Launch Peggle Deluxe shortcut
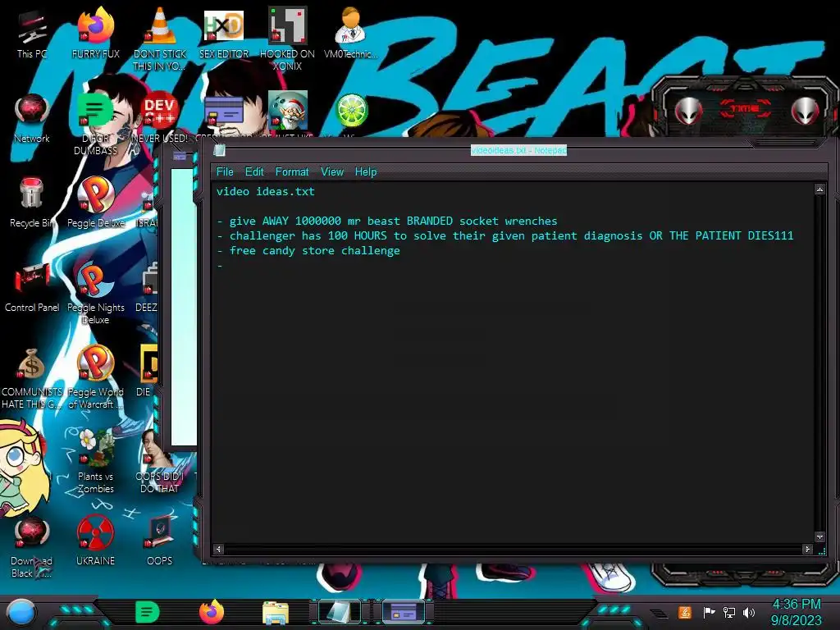Image resolution: width=840 pixels, height=630 pixels. pyautogui.click(x=95, y=203)
